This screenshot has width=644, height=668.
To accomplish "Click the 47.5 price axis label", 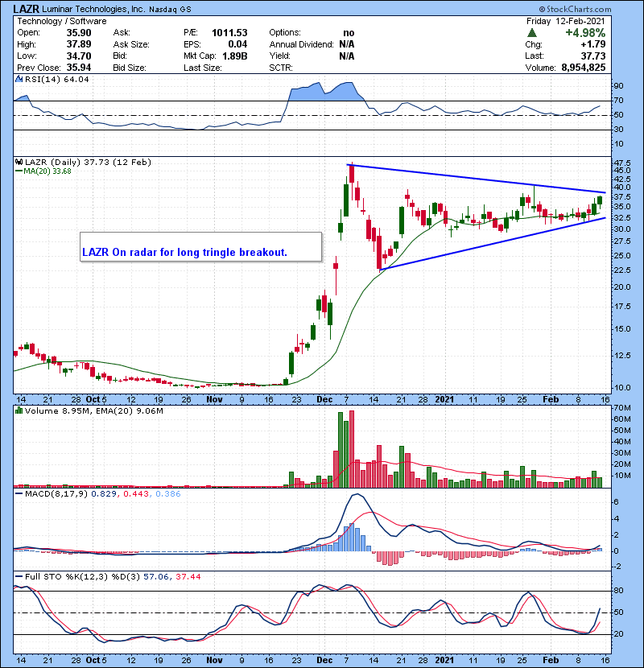I will click(622, 163).
